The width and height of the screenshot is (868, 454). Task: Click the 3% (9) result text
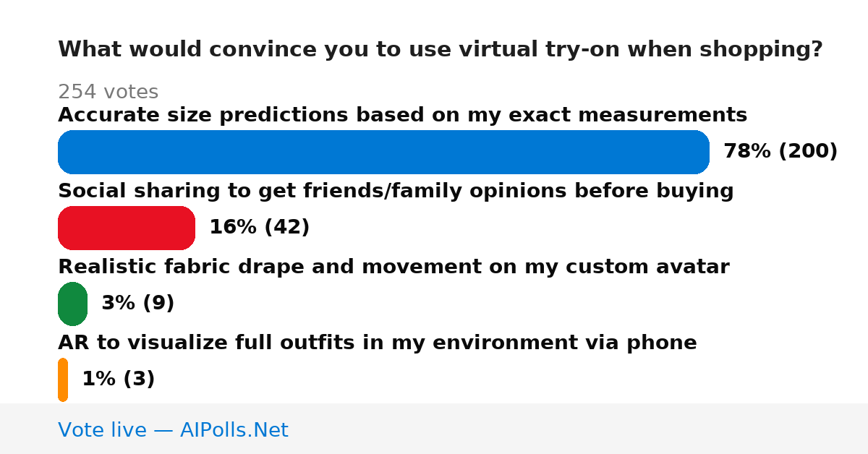137,303
